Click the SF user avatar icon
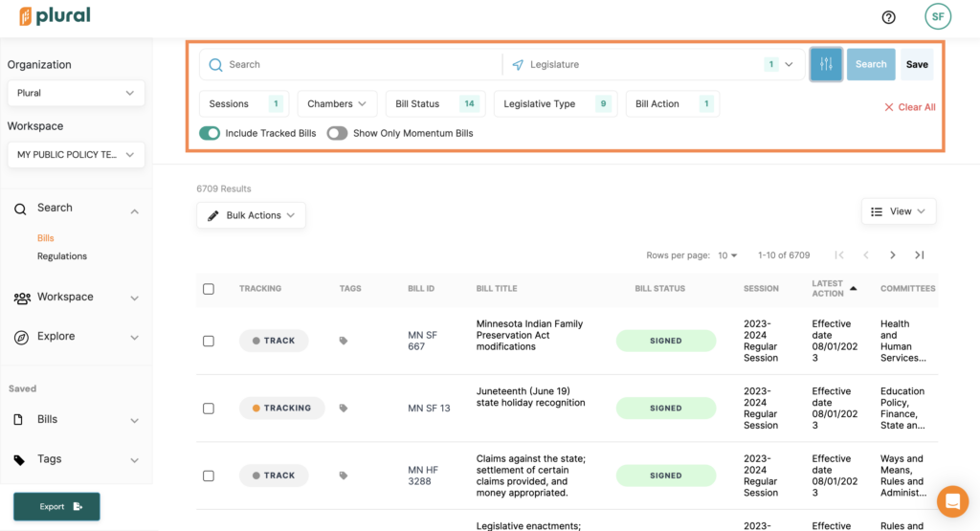This screenshot has width=980, height=531. (937, 17)
